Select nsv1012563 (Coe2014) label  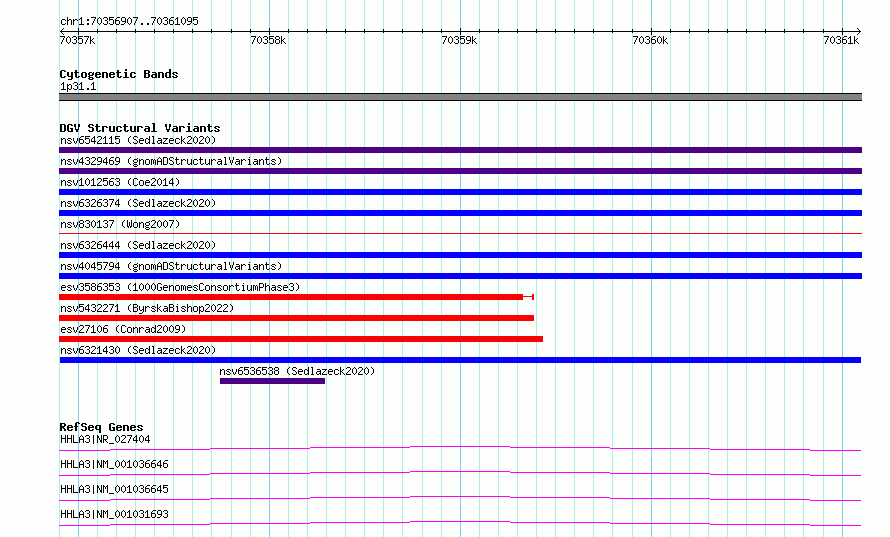pos(120,182)
